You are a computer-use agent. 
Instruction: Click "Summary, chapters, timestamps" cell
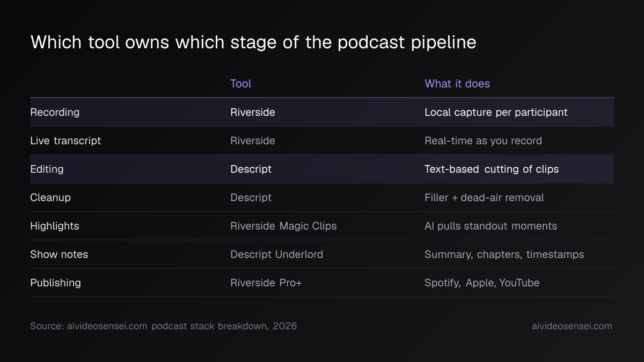point(504,254)
